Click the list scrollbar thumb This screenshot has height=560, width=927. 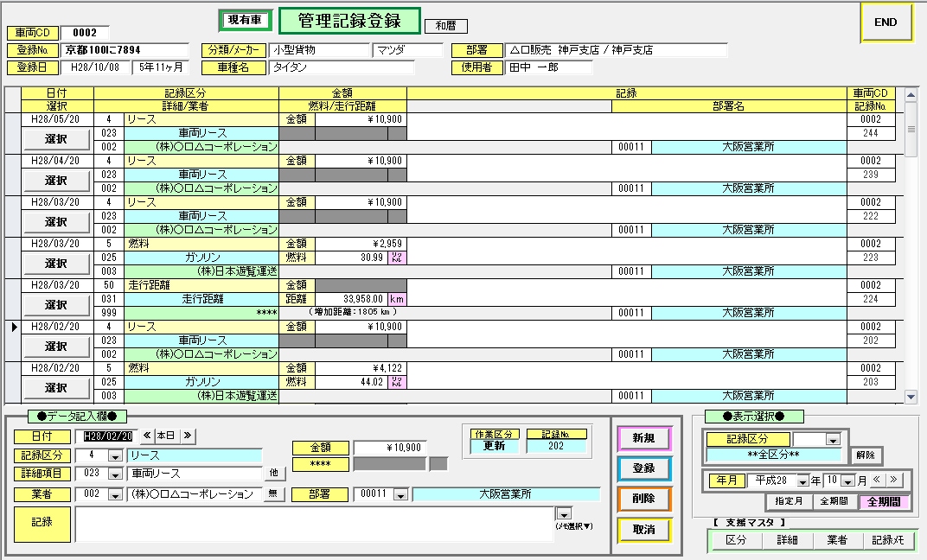pos(911,130)
